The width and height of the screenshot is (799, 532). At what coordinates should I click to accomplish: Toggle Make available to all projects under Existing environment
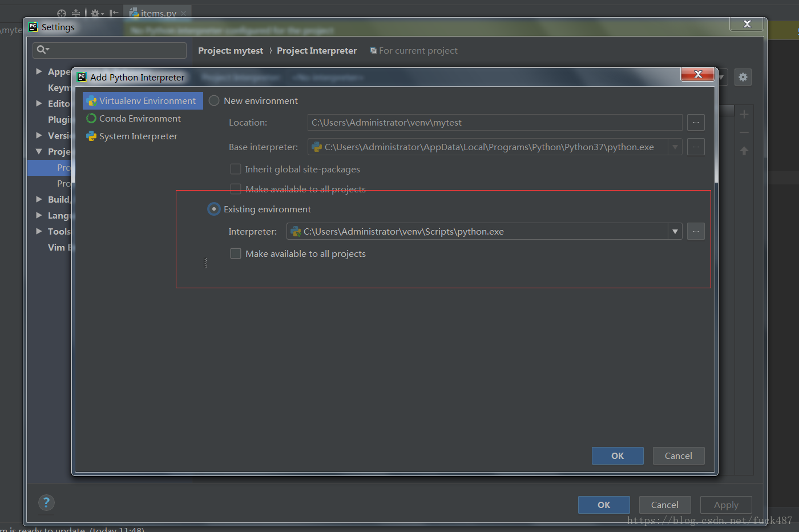(235, 253)
